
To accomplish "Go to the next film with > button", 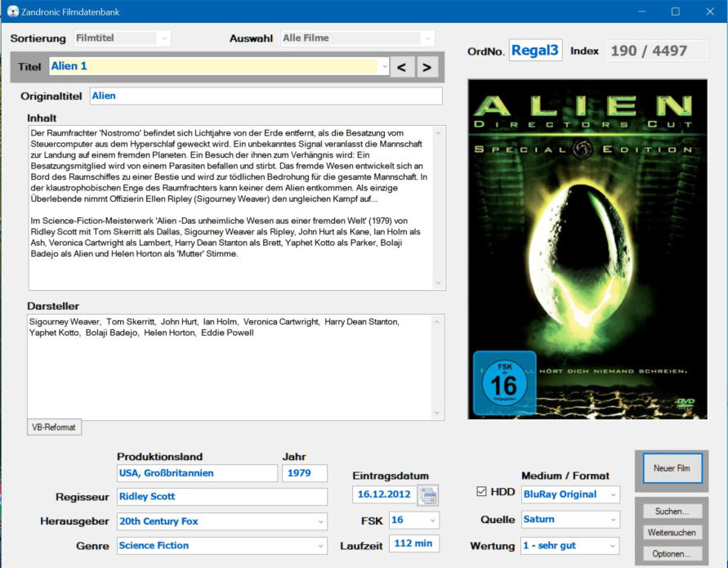I will pyautogui.click(x=426, y=67).
